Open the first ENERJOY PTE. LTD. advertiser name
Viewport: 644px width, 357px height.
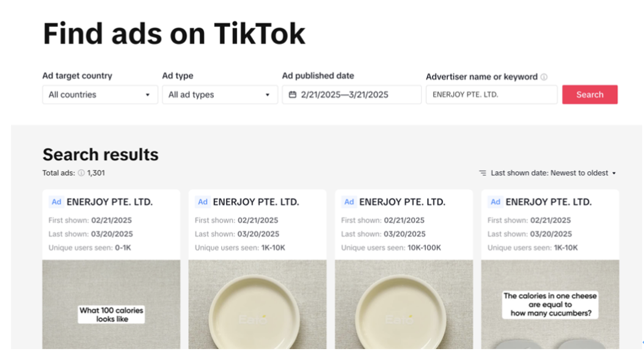coord(109,202)
